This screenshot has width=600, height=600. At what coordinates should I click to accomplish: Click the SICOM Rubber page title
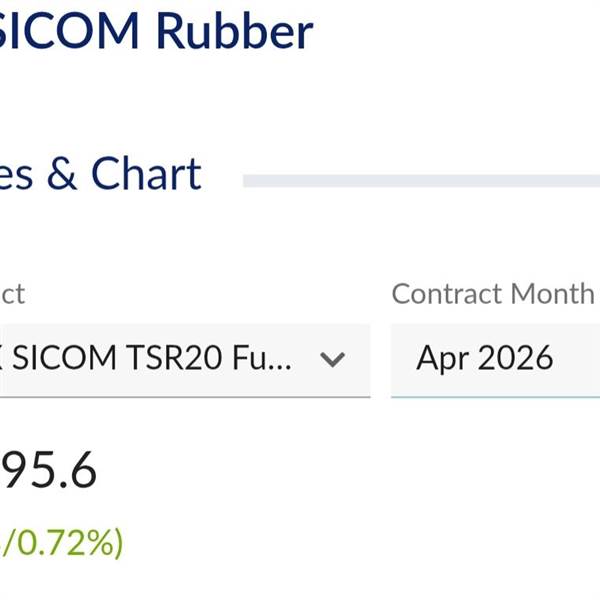[155, 31]
